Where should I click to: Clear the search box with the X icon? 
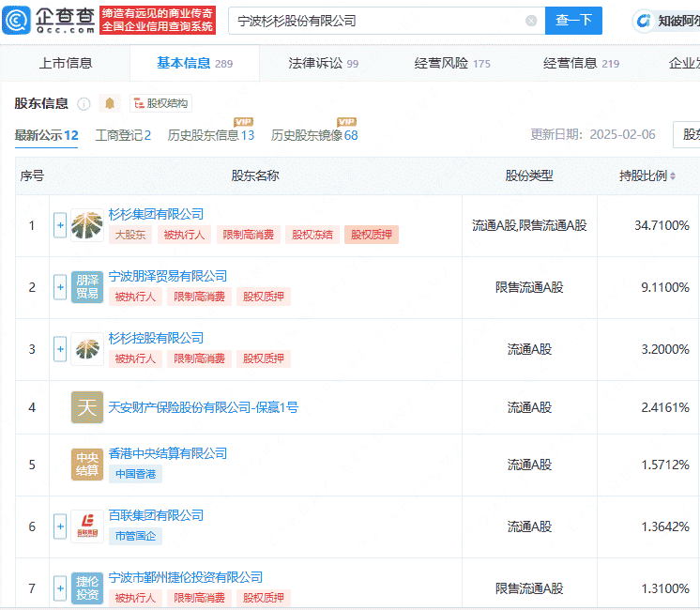pos(531,21)
